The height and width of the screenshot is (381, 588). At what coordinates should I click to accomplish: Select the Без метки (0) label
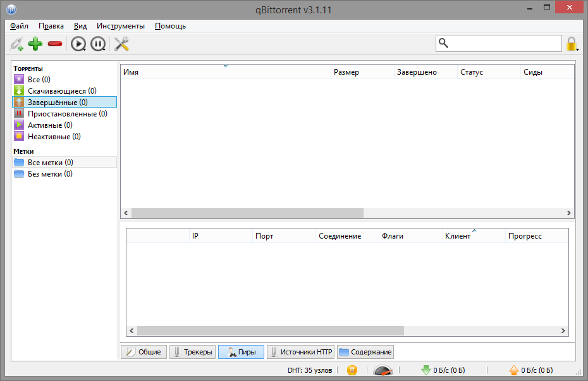coord(64,174)
